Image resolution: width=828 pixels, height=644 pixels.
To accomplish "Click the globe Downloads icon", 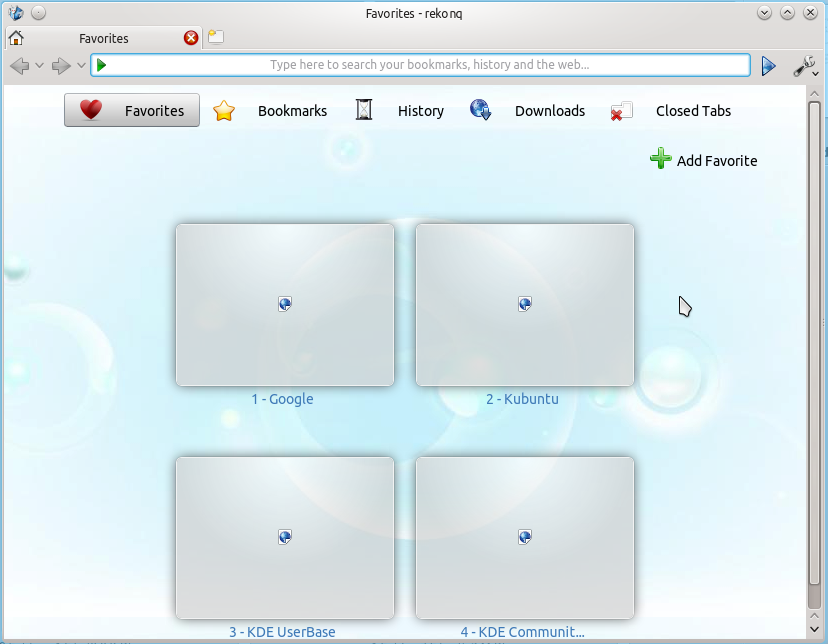I will click(x=481, y=110).
